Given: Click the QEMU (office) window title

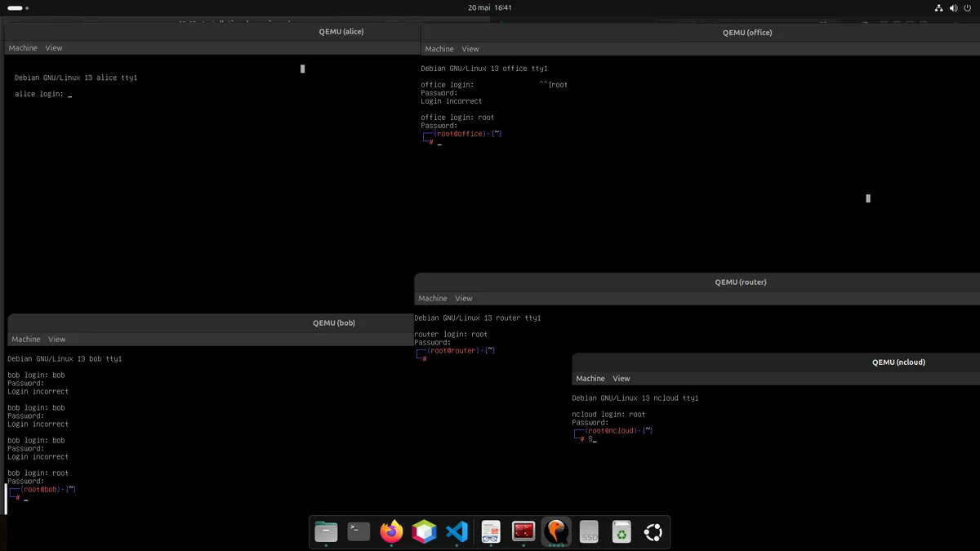Looking at the screenshot, I should [x=747, y=33].
